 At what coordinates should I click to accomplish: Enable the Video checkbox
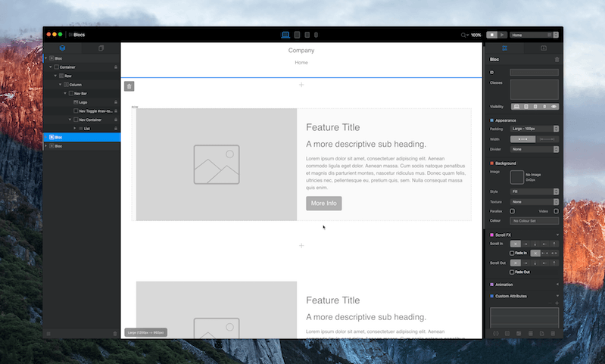[556, 211]
